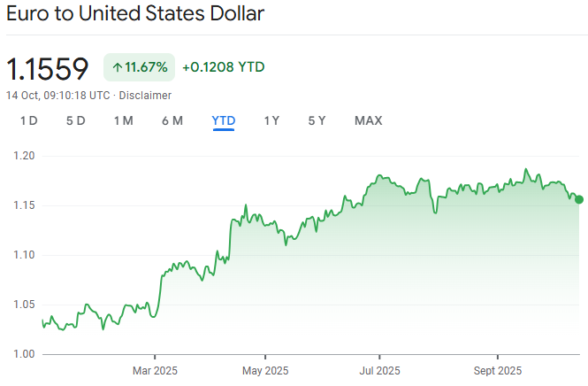Click the +0.1208 YTD change text
The height and width of the screenshot is (386, 588).
pyautogui.click(x=223, y=67)
